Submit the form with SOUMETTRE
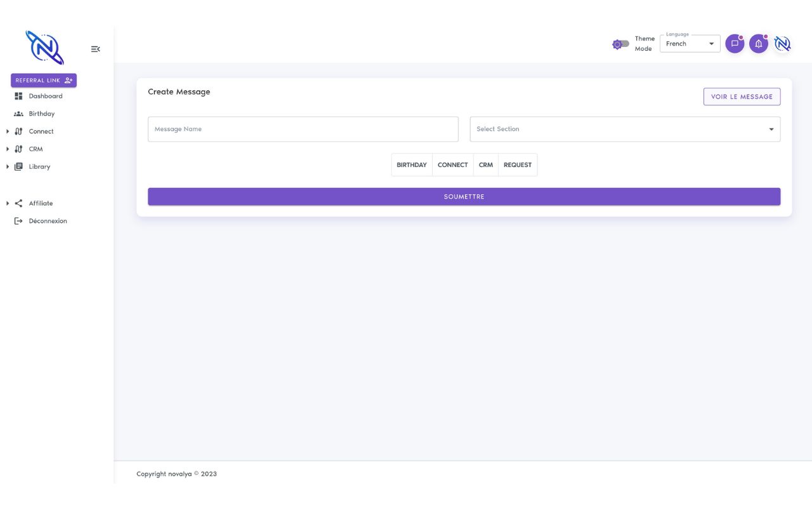The image size is (812, 508). [464, 197]
